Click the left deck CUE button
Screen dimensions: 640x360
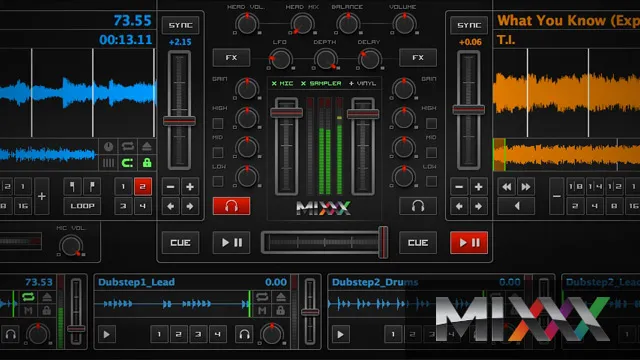tap(180, 243)
